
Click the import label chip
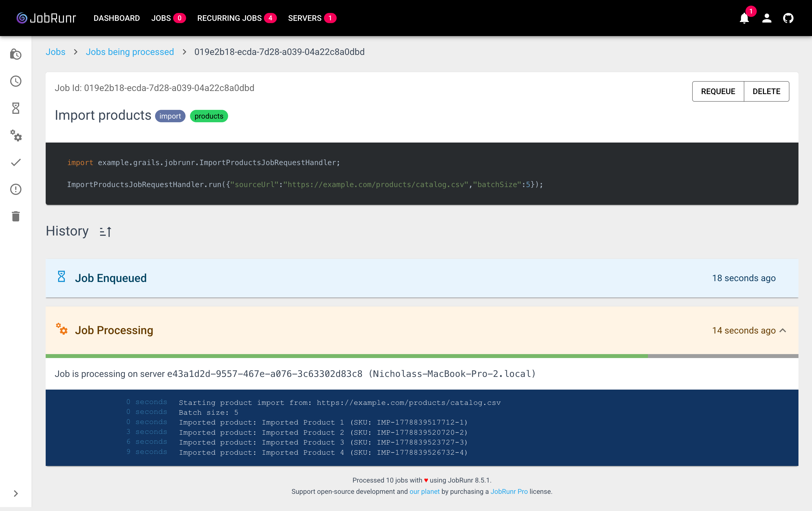[170, 116]
